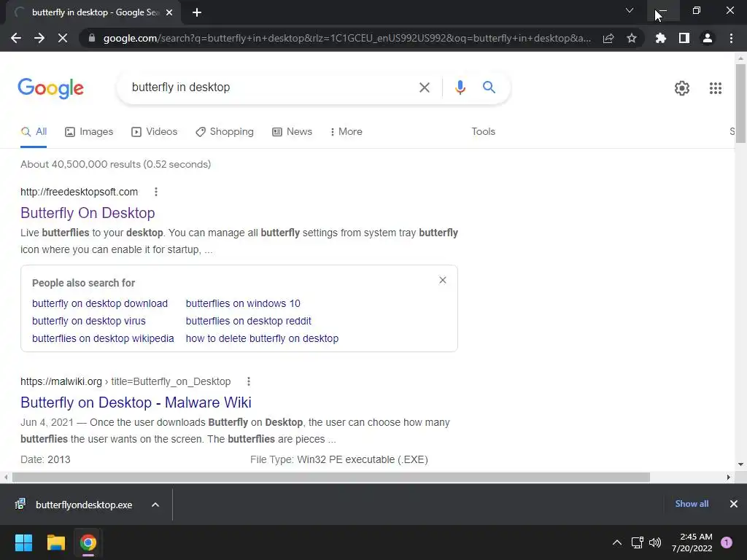Select the All results tab

click(x=34, y=132)
